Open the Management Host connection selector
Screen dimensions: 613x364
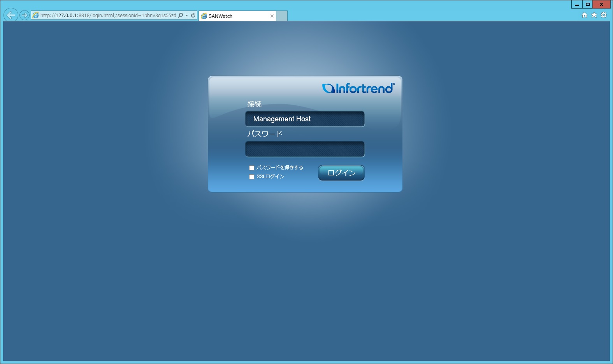[305, 119]
